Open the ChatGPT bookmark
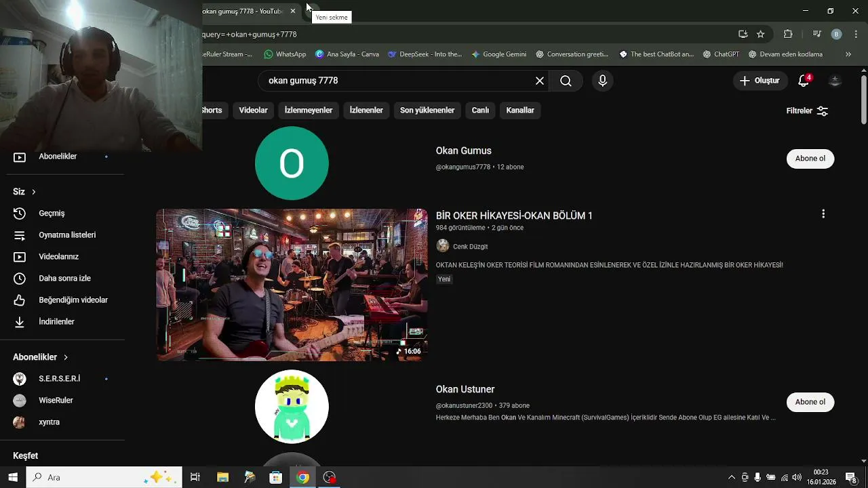This screenshot has width=868, height=488. tap(721, 54)
